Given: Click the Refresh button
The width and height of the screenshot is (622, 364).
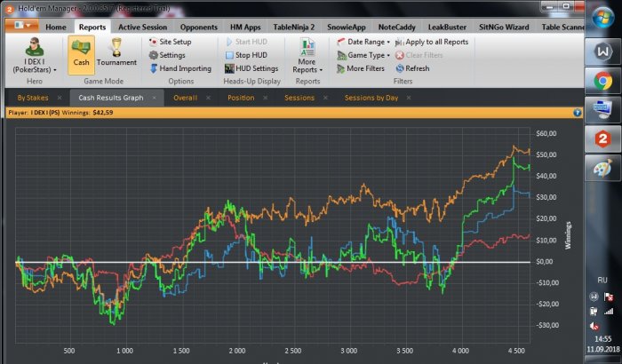Looking at the screenshot, I should point(412,68).
